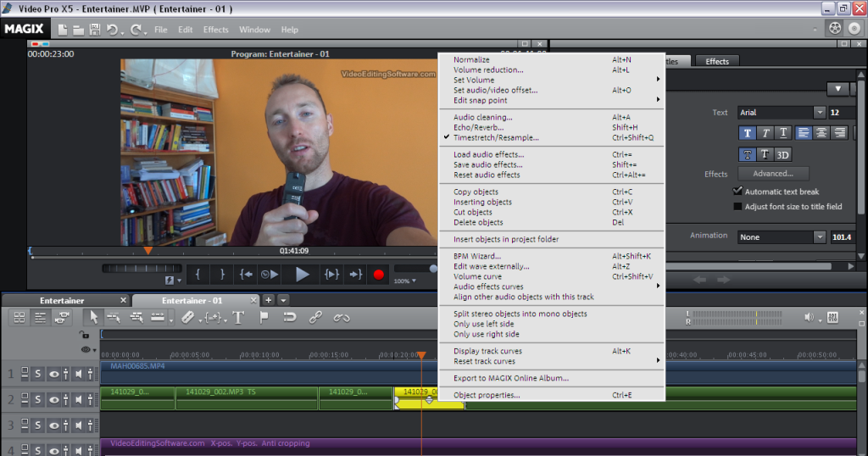Open the audio mixer icon

[x=832, y=317]
